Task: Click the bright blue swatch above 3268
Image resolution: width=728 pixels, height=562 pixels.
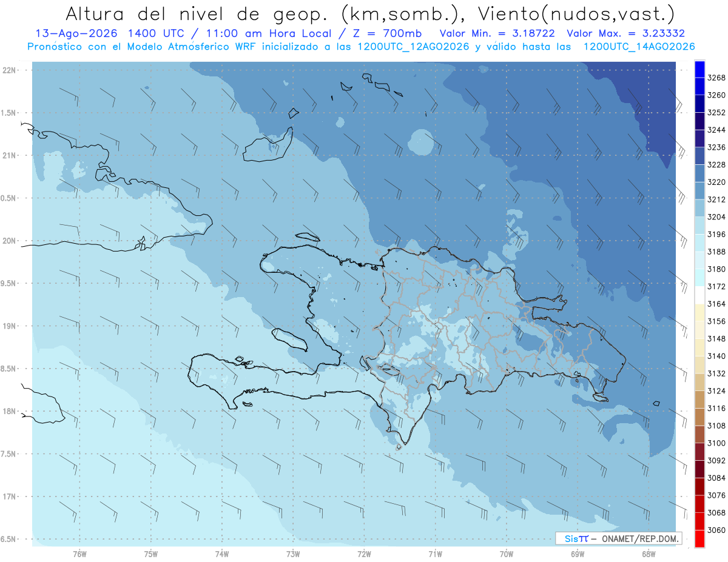Action: 699,69
